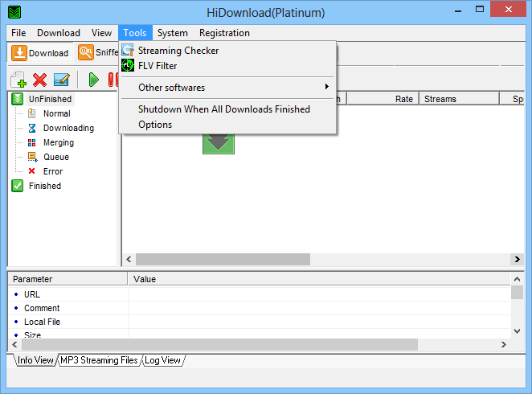Select the Local File parameter row

pos(260,322)
